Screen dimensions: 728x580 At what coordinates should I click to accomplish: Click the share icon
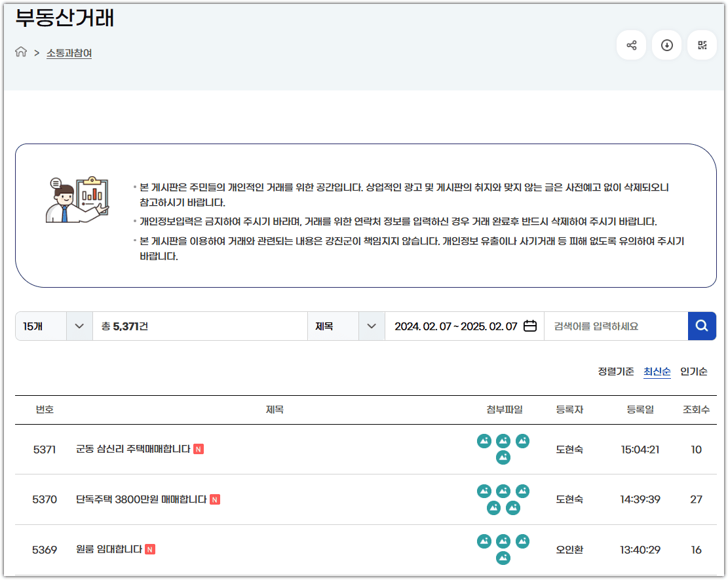pos(631,45)
